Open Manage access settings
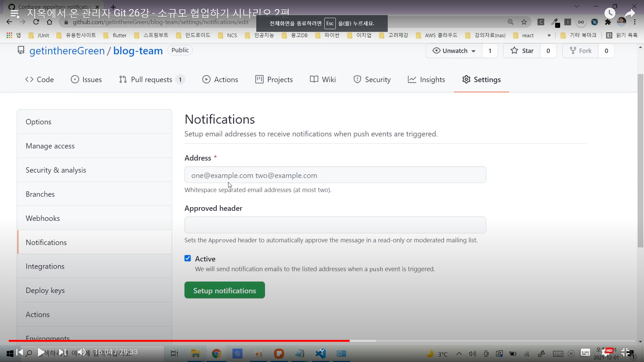644x362 pixels. pos(95,146)
